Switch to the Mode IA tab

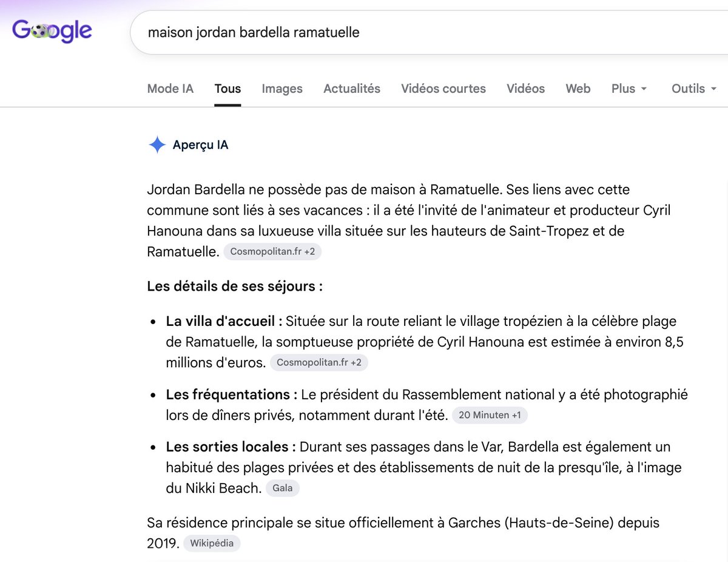coord(170,89)
